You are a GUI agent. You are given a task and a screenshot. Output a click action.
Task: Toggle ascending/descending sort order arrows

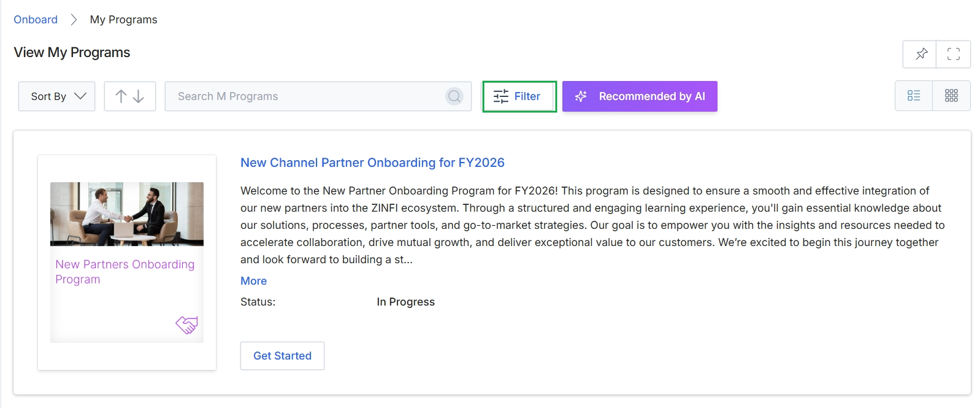coord(130,96)
